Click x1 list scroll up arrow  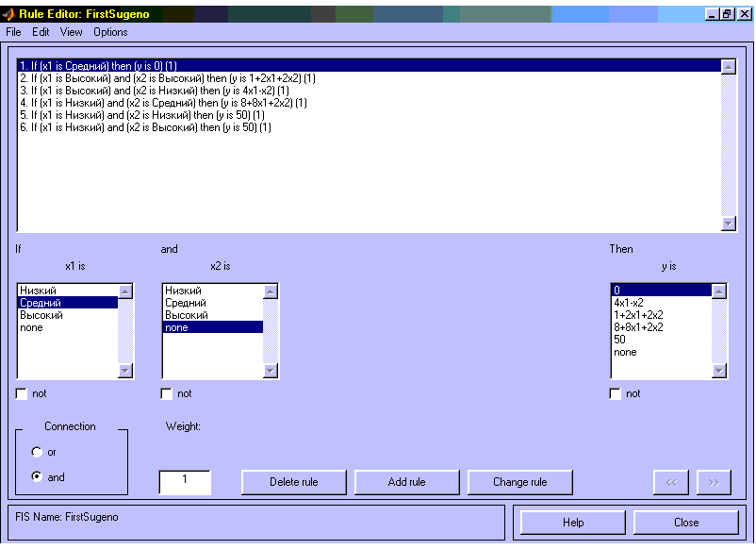125,291
